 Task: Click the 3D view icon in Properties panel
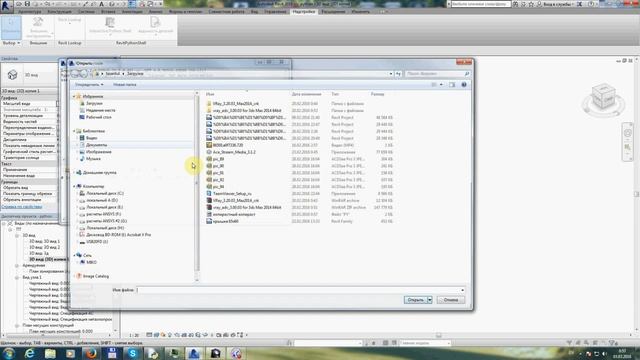coord(12,75)
